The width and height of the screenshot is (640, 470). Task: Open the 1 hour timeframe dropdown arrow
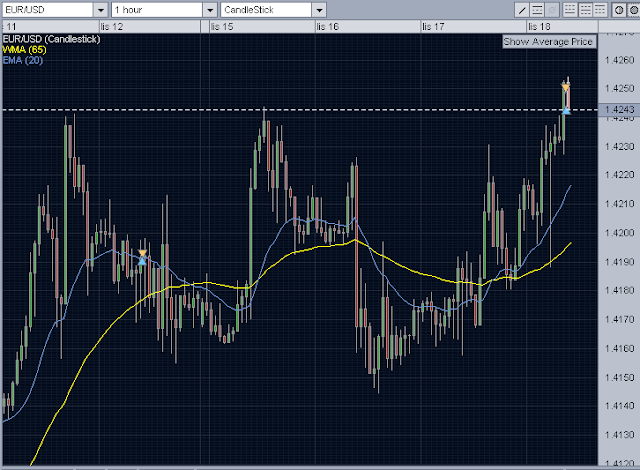pos(210,10)
